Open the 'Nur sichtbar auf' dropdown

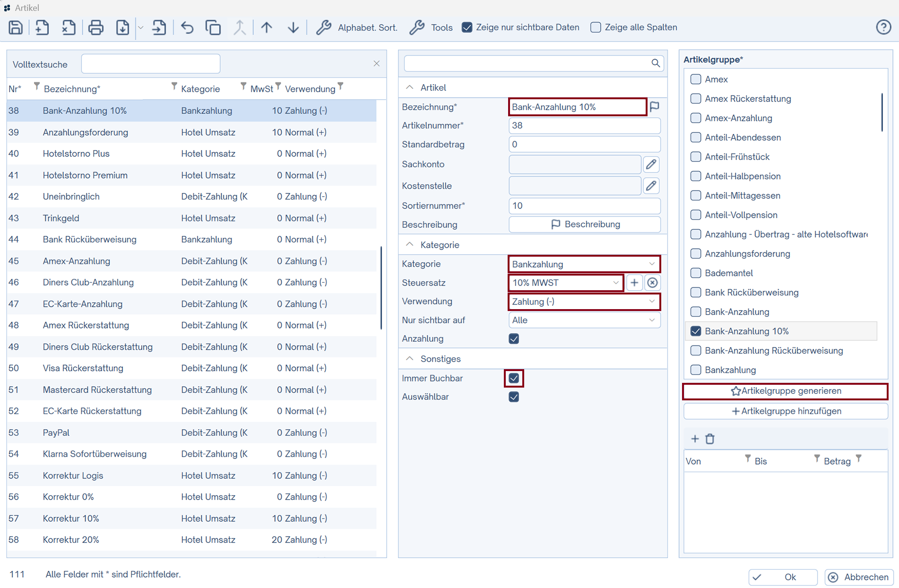(584, 320)
